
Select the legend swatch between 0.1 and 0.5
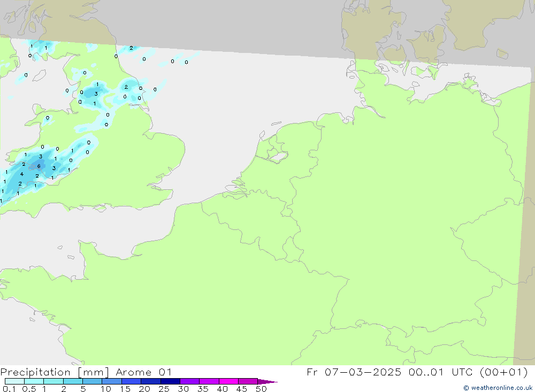point(14,381)
